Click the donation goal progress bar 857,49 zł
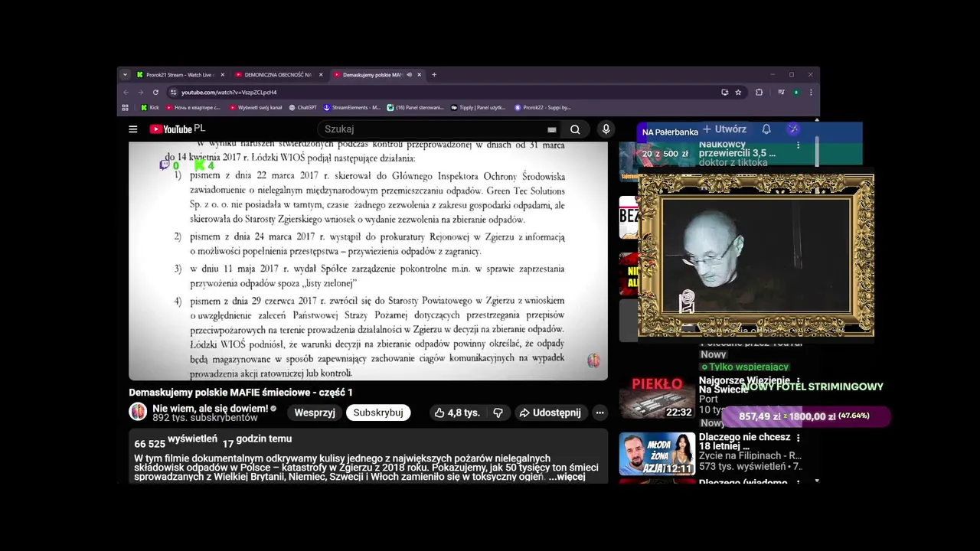This screenshot has width=980, height=551. point(806,416)
